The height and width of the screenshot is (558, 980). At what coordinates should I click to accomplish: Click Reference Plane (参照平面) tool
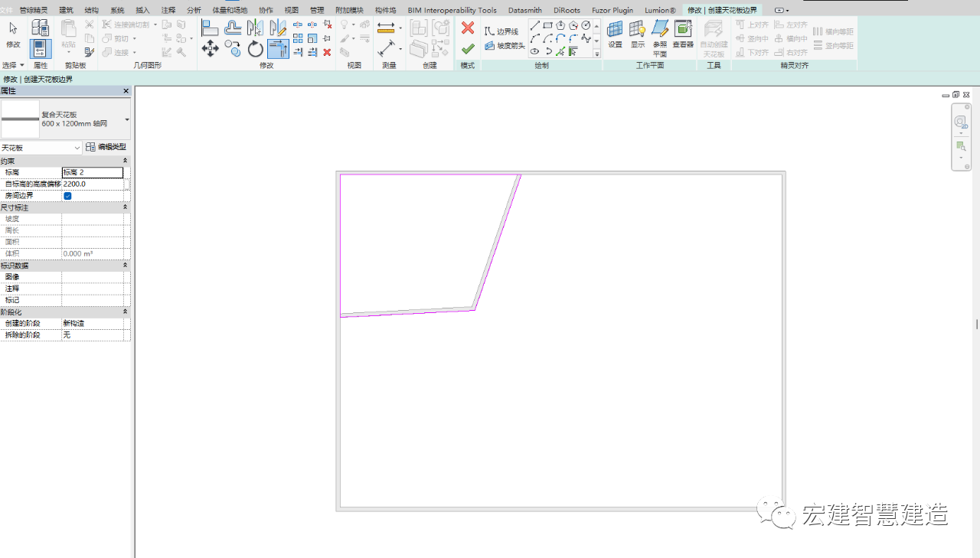660,38
